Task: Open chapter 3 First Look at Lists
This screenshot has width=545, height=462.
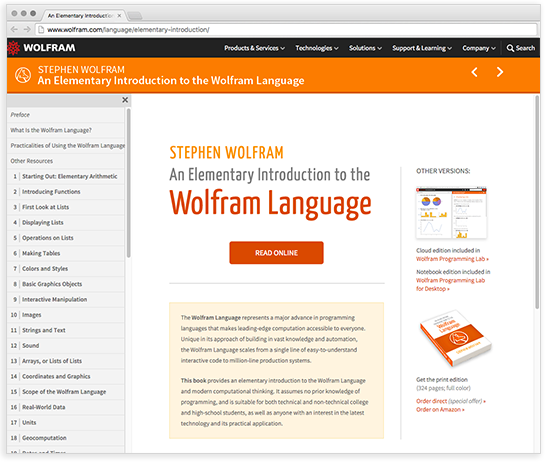Action: coord(66,207)
